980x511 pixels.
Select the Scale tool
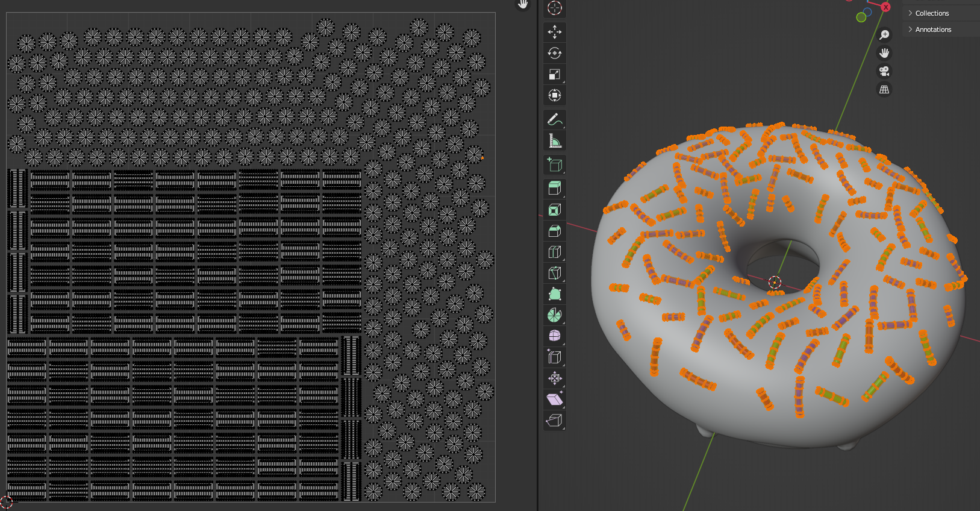pos(554,74)
